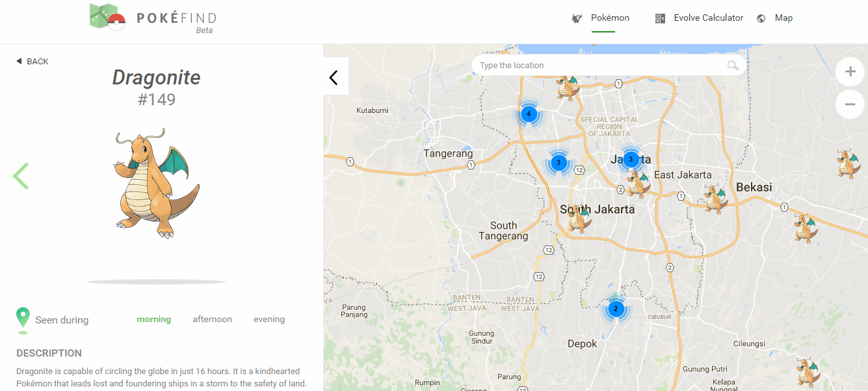
Task: Select the Dragonite sprite near Bekasi
Action: [x=717, y=199]
